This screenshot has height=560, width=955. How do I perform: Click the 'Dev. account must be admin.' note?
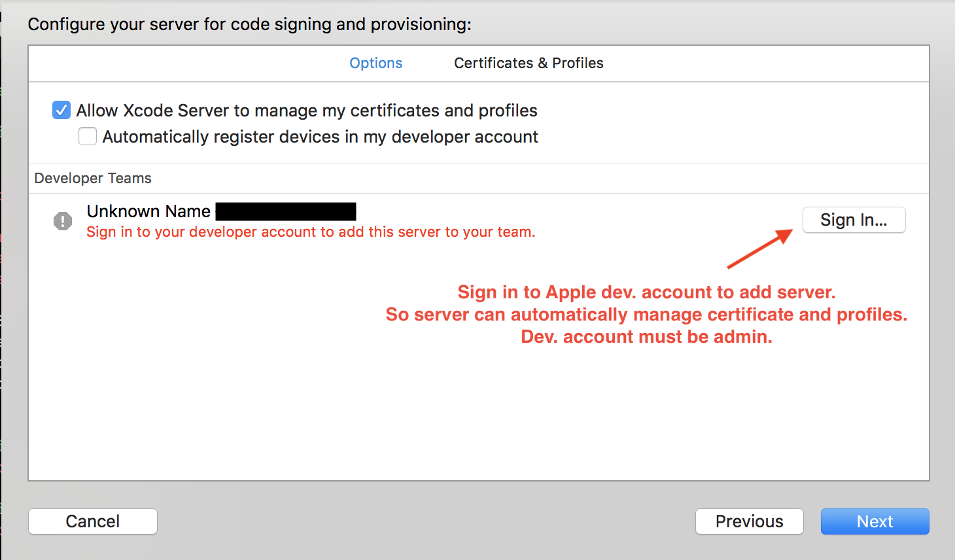(x=646, y=337)
